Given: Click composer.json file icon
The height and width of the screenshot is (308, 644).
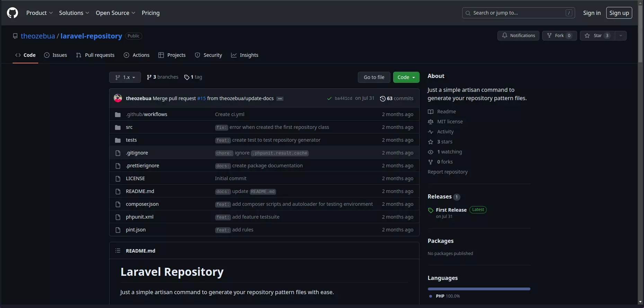Looking at the screenshot, I should [118, 204].
